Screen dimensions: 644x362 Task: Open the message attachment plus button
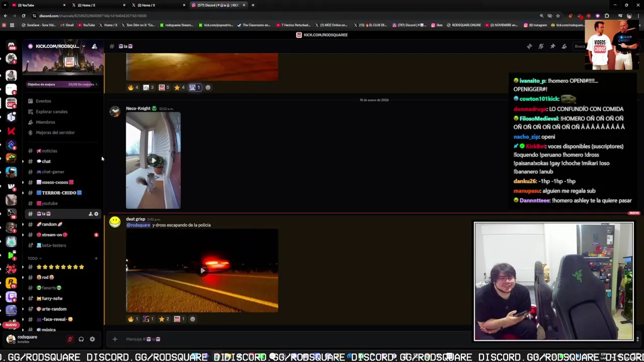(x=115, y=339)
